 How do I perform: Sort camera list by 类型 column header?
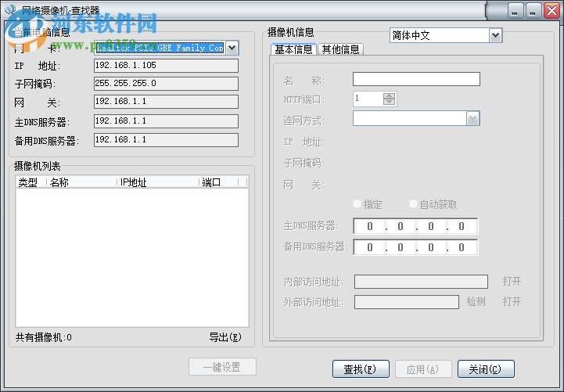31,182
